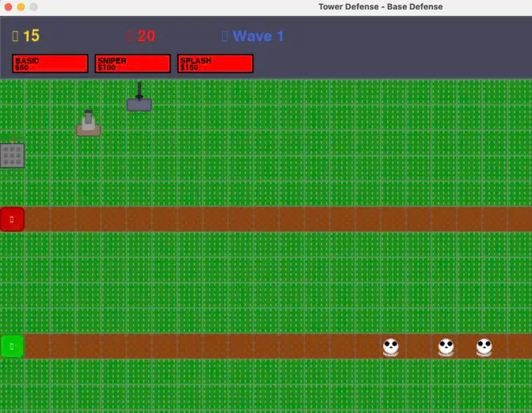Close the Tower Defense window

pos(8,6)
